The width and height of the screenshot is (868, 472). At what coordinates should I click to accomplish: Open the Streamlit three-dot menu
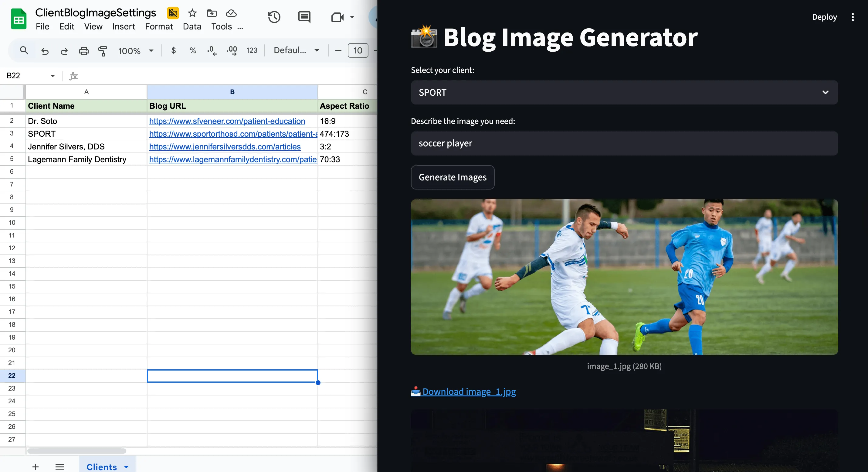point(853,17)
